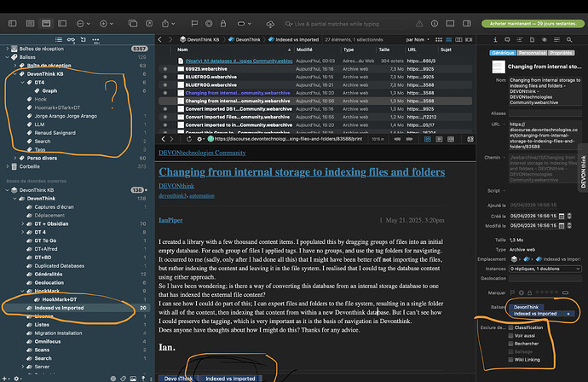Click the cloud sync icon

[270, 24]
